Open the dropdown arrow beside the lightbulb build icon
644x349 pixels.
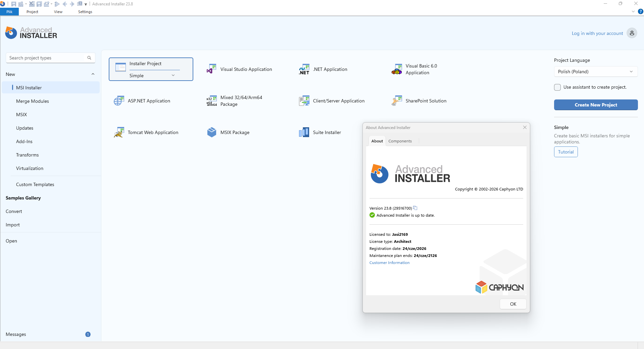51,4
